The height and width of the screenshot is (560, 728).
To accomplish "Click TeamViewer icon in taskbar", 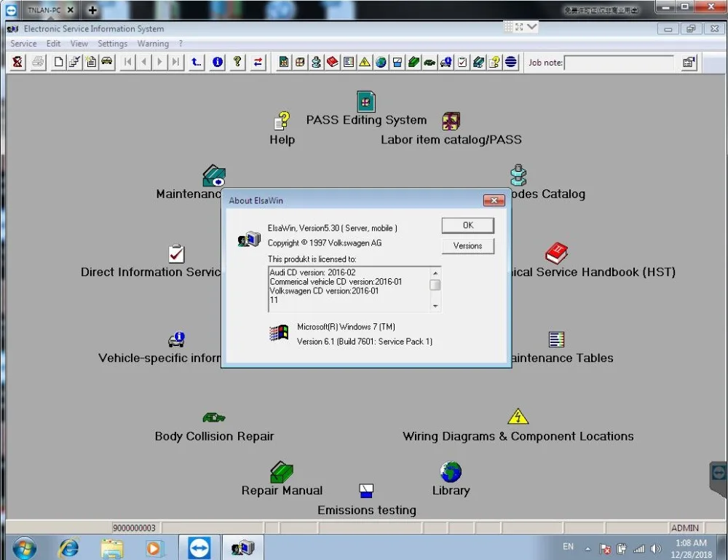I will tap(199, 548).
